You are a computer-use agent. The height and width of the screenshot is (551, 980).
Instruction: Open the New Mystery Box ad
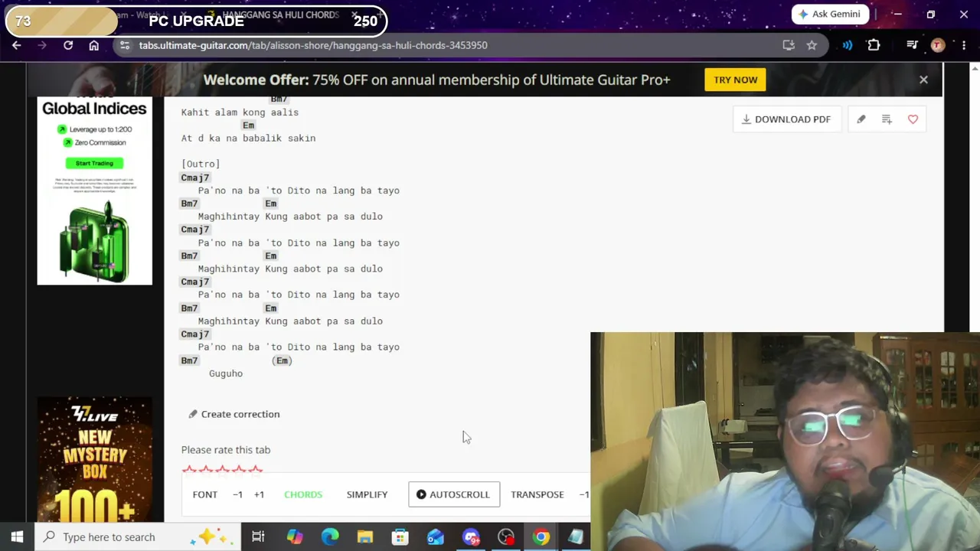pos(95,459)
